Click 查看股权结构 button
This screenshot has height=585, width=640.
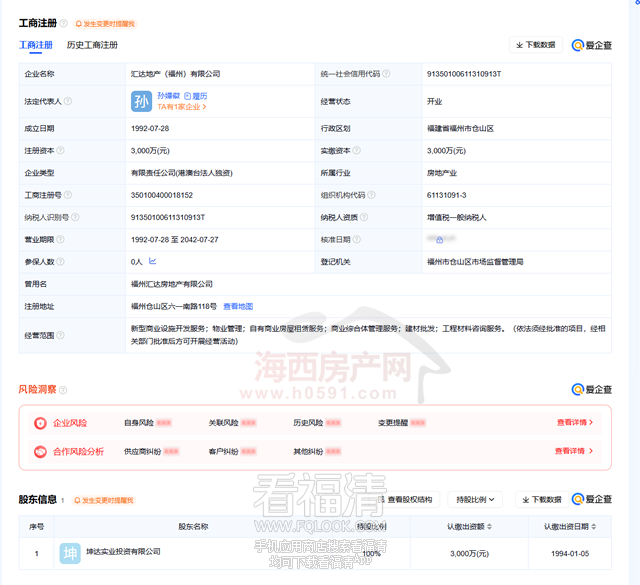tap(406, 499)
